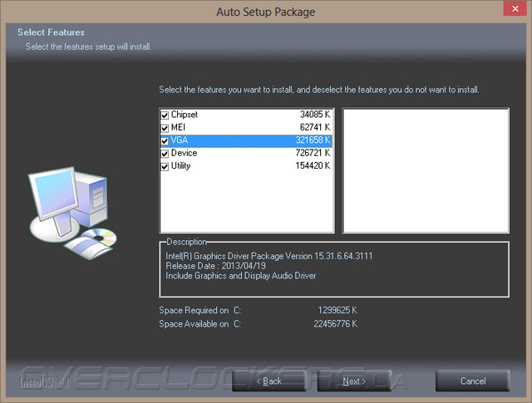Uncheck the Utility feature checkbox
The image size is (532, 403).
click(x=165, y=166)
